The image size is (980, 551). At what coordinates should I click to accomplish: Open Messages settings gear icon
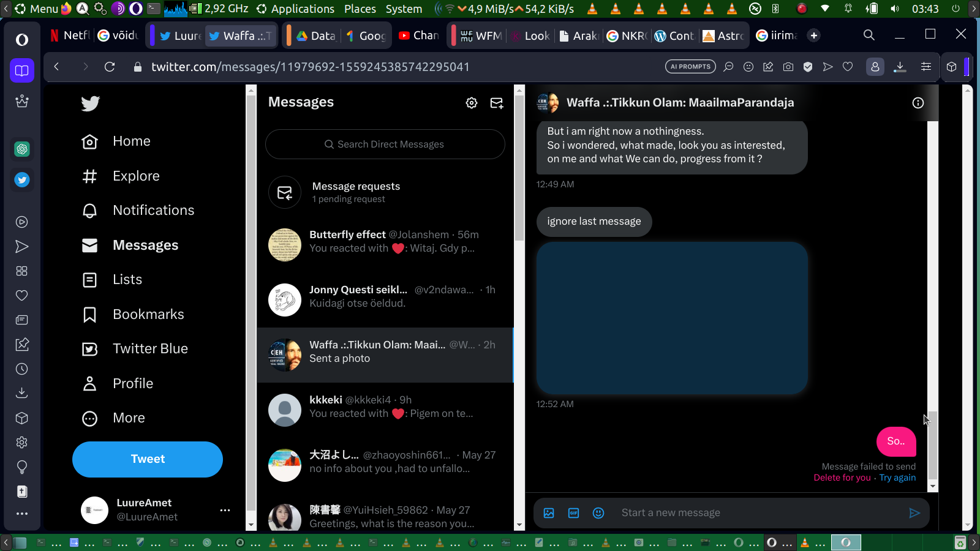coord(472,103)
